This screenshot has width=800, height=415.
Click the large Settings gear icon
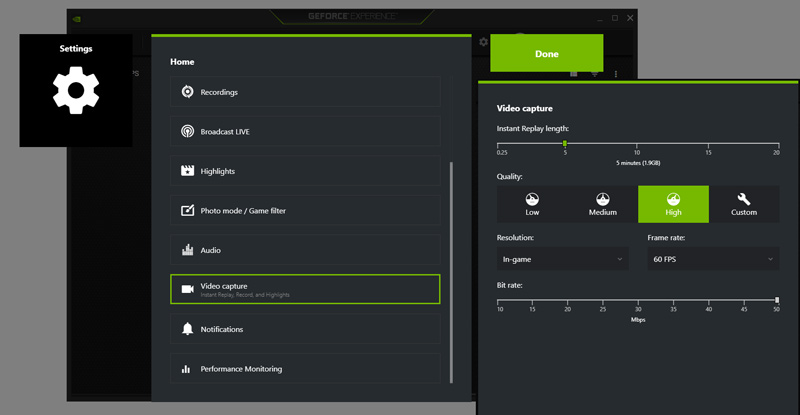pos(76,90)
